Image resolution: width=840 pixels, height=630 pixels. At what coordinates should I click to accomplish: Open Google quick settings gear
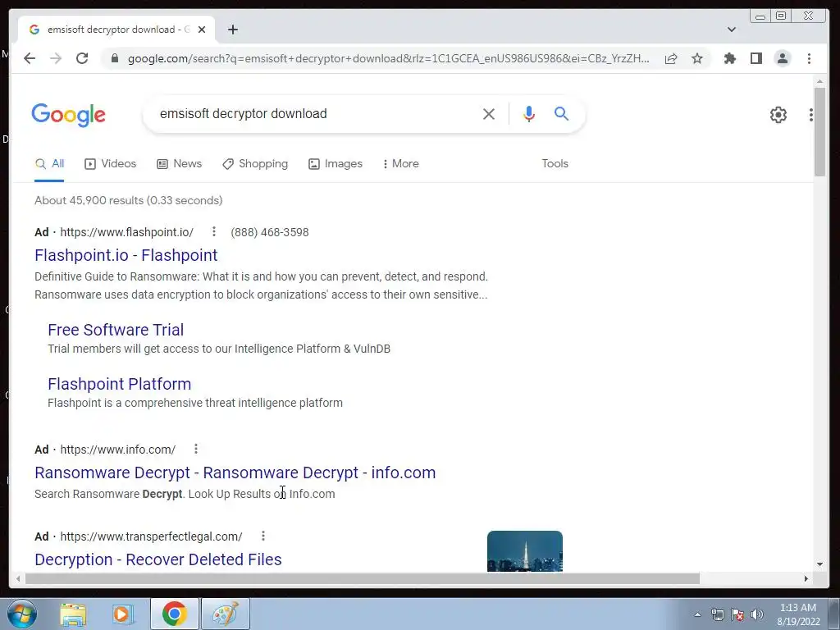(778, 115)
